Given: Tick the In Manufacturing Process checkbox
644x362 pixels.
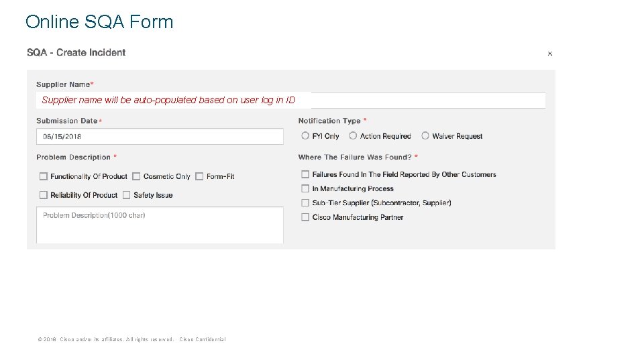Looking at the screenshot, I should tap(306, 189).
